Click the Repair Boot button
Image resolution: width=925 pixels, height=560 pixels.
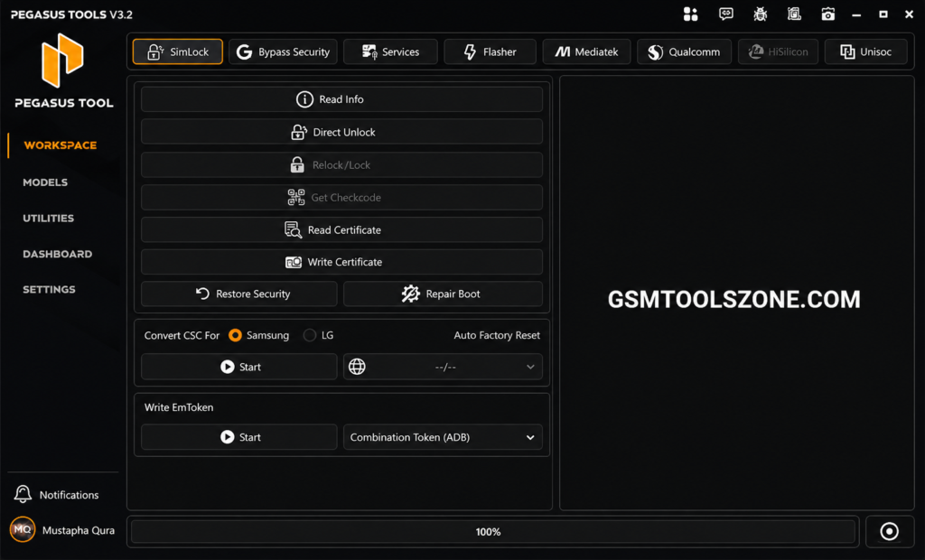point(443,294)
